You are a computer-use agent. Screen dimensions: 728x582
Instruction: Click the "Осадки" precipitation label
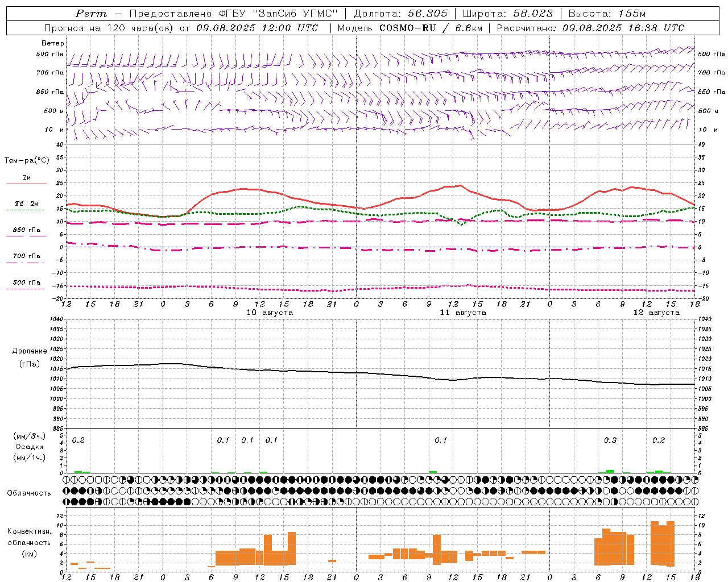coord(30,447)
